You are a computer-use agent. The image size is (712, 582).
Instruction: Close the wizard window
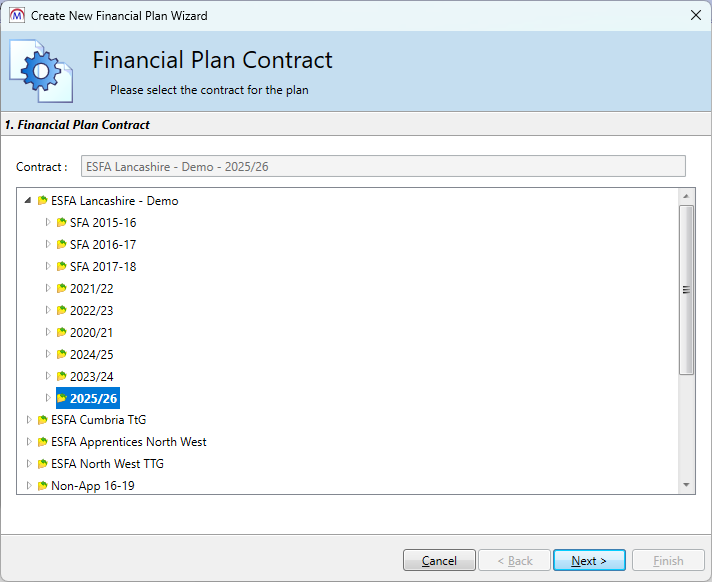point(695,15)
